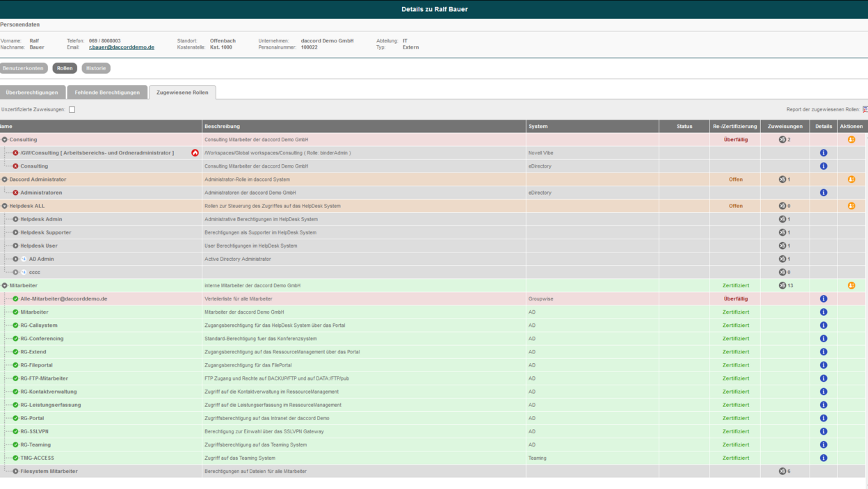Open the Fehlende Berechtigungen tab
868x489 pixels.
pos(108,93)
